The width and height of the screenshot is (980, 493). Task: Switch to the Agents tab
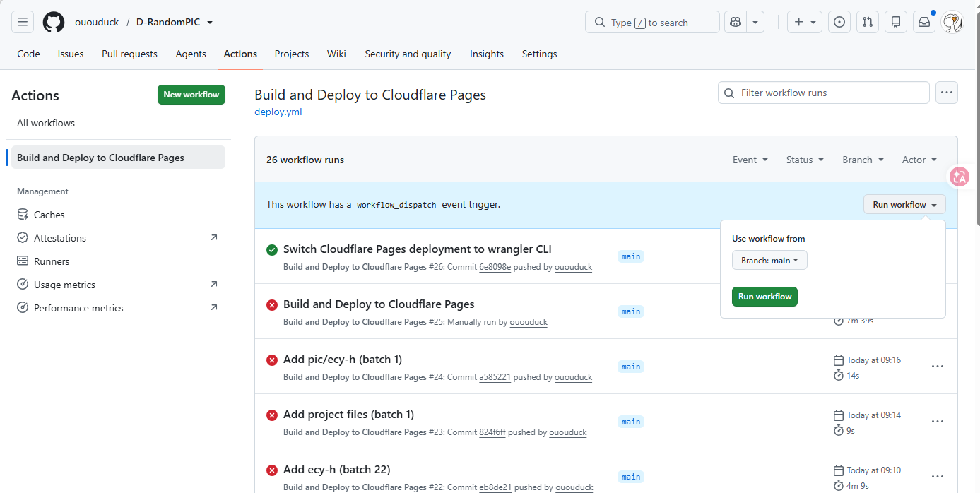tap(191, 54)
